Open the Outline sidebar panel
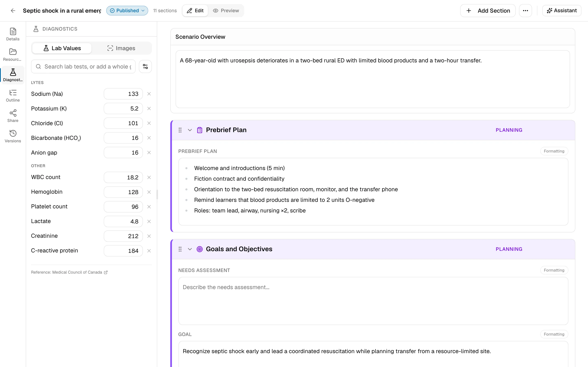 pos(13,95)
